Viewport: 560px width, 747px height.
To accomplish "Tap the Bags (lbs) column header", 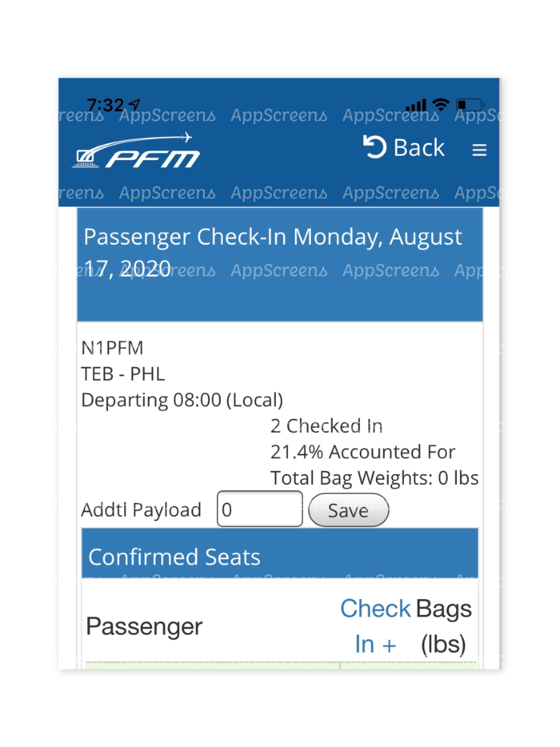I will click(x=443, y=626).
